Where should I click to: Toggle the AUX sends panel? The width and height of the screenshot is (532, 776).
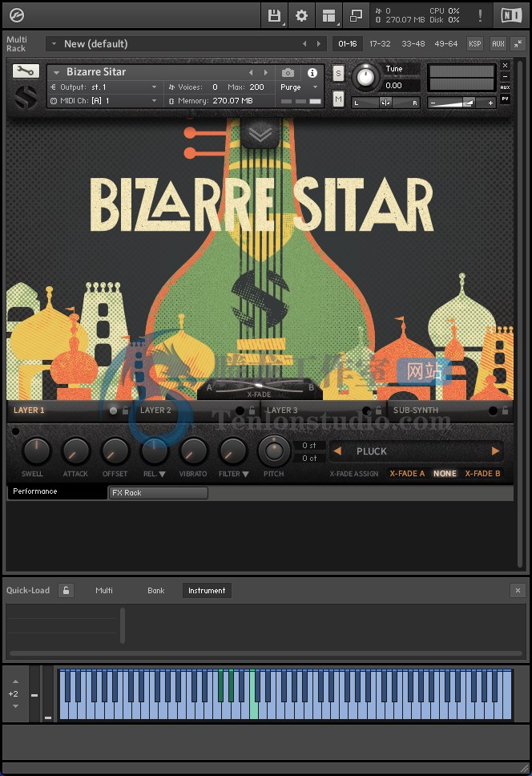pyautogui.click(x=498, y=44)
